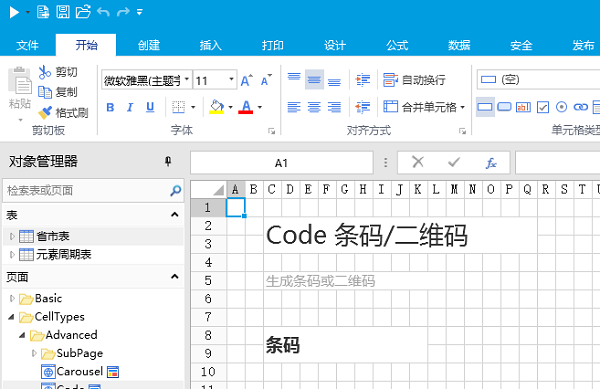The height and width of the screenshot is (389, 600).
Task: Select the button cell type icon
Action: 504,107
